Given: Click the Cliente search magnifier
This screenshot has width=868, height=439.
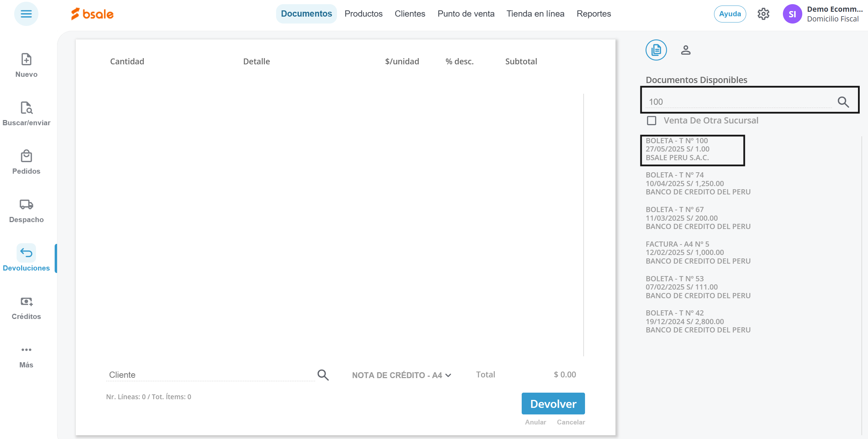Looking at the screenshot, I should pos(323,375).
